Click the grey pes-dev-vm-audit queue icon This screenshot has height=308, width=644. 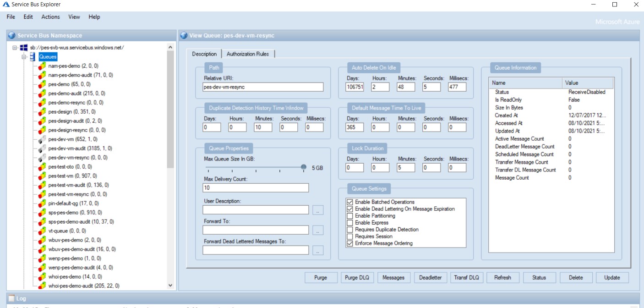pos(42,148)
